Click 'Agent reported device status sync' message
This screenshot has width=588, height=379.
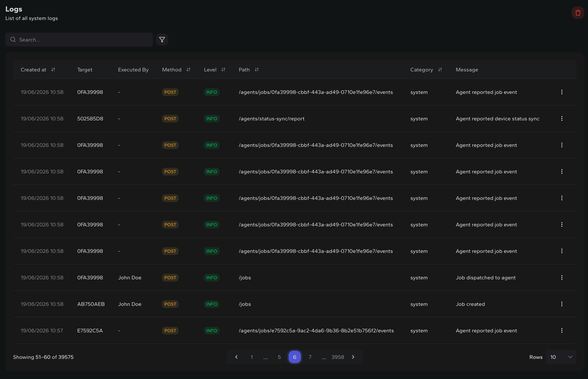pos(497,119)
